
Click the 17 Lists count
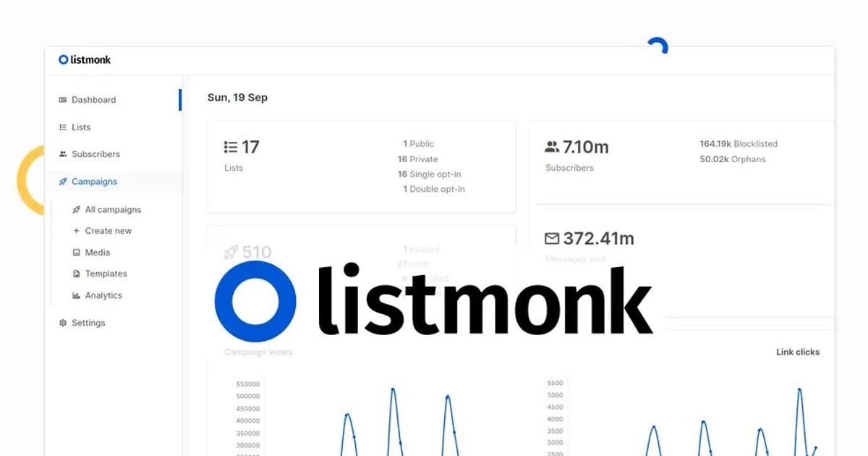[250, 148]
